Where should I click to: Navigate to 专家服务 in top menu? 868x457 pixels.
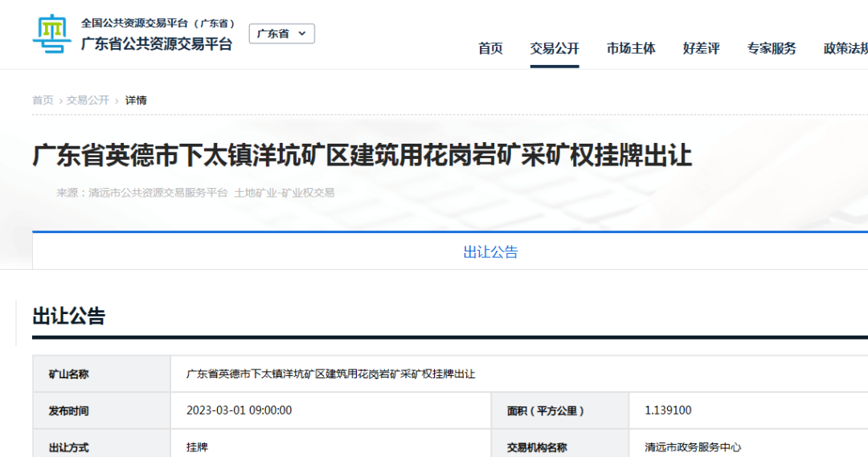coord(772,48)
